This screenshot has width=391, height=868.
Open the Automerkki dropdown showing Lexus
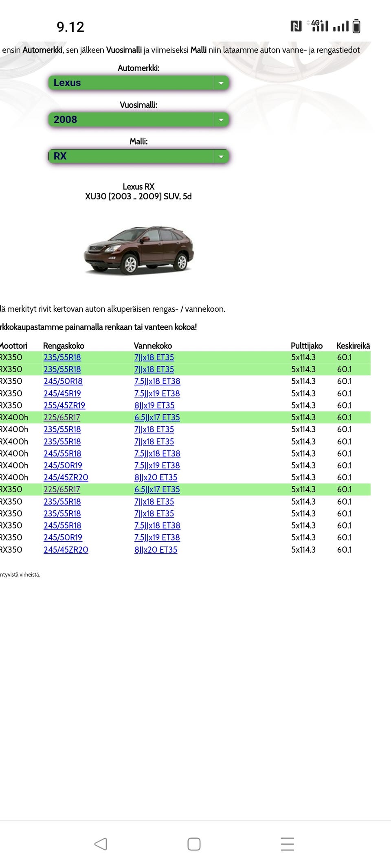coord(138,83)
